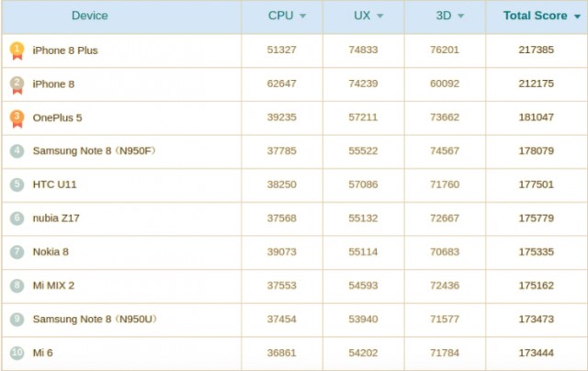Click the rank 5 badge icon

[17, 185]
